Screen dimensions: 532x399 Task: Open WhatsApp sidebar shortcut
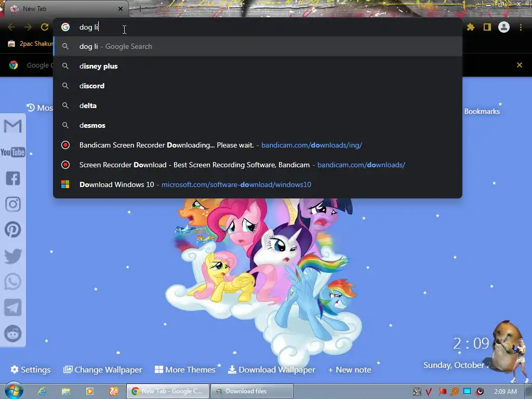(13, 282)
